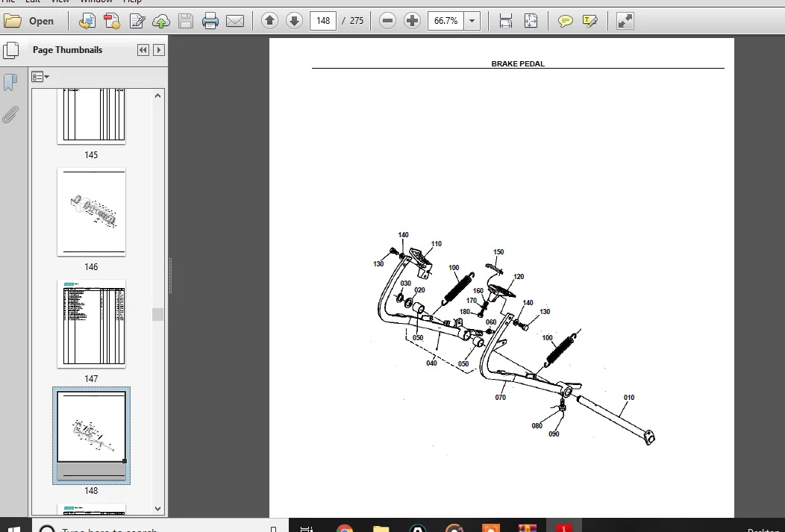This screenshot has height=532, width=785.
Task: Select page 145 thumbnail
Action: [91, 116]
